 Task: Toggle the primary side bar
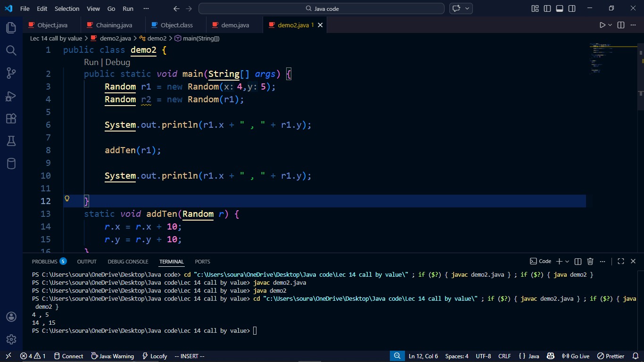(547, 8)
